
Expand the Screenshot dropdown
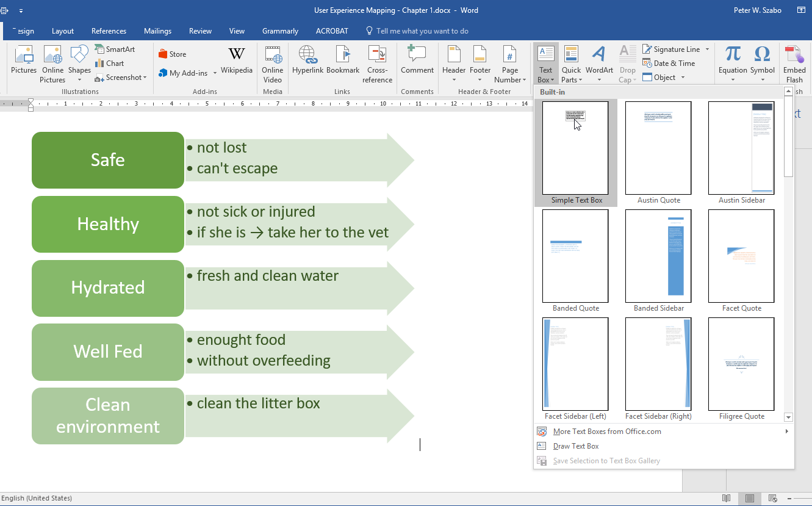pyautogui.click(x=145, y=78)
